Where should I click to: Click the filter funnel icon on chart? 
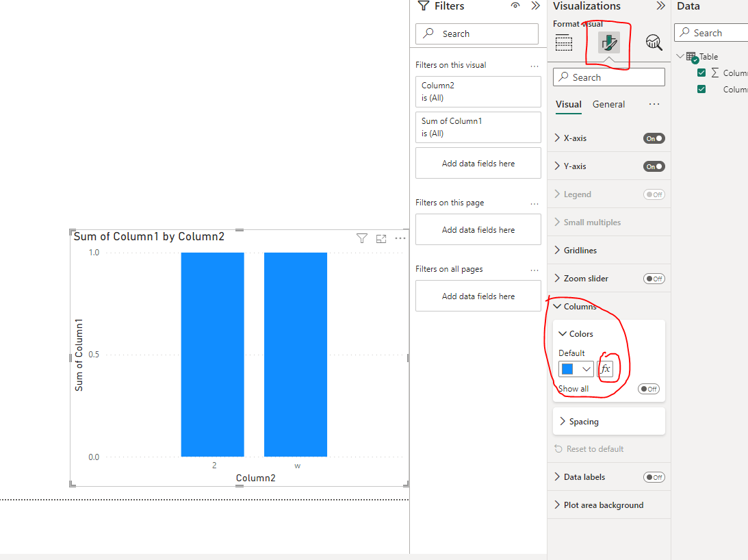coord(362,238)
